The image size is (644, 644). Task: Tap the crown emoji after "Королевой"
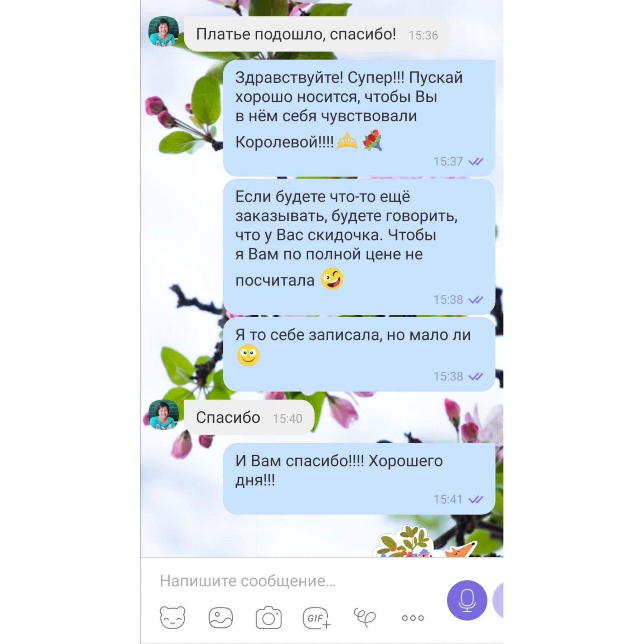[347, 140]
